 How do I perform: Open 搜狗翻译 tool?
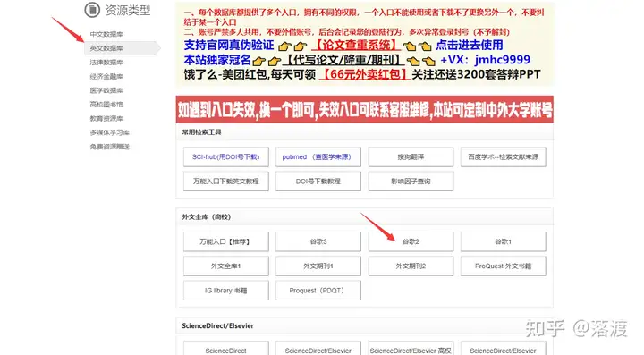pos(411,156)
